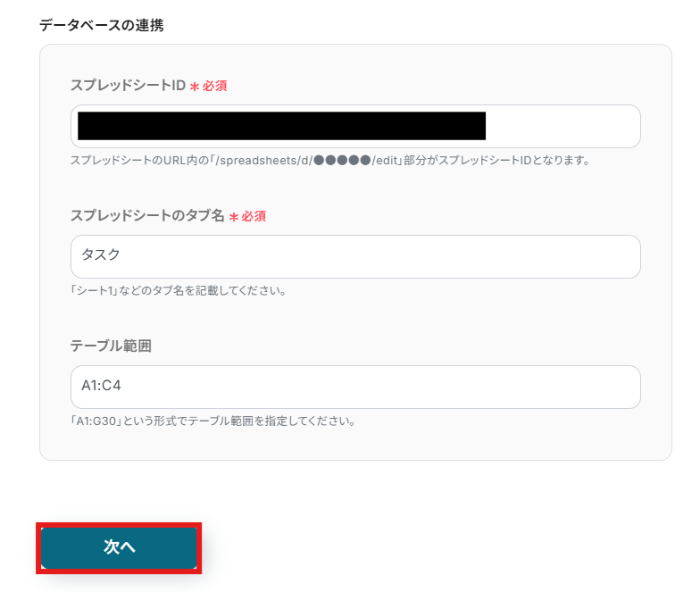Image resolution: width=700 pixels, height=592 pixels.
Task: Click the hint line about テーブル範囲 format
Action: coord(212,421)
